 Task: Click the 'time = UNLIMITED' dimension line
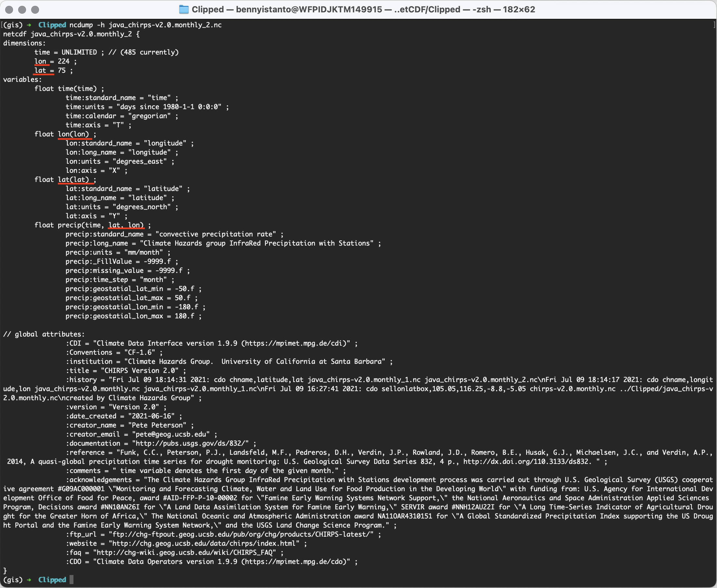tap(106, 52)
